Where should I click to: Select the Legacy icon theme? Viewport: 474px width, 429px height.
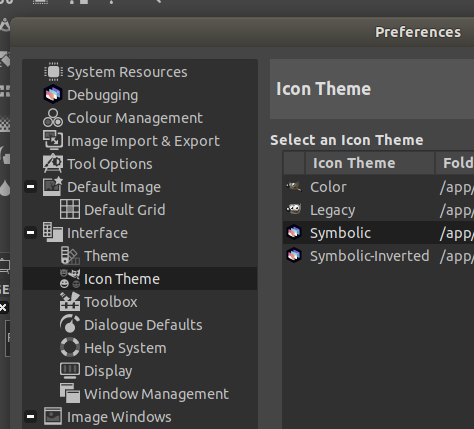point(378,210)
